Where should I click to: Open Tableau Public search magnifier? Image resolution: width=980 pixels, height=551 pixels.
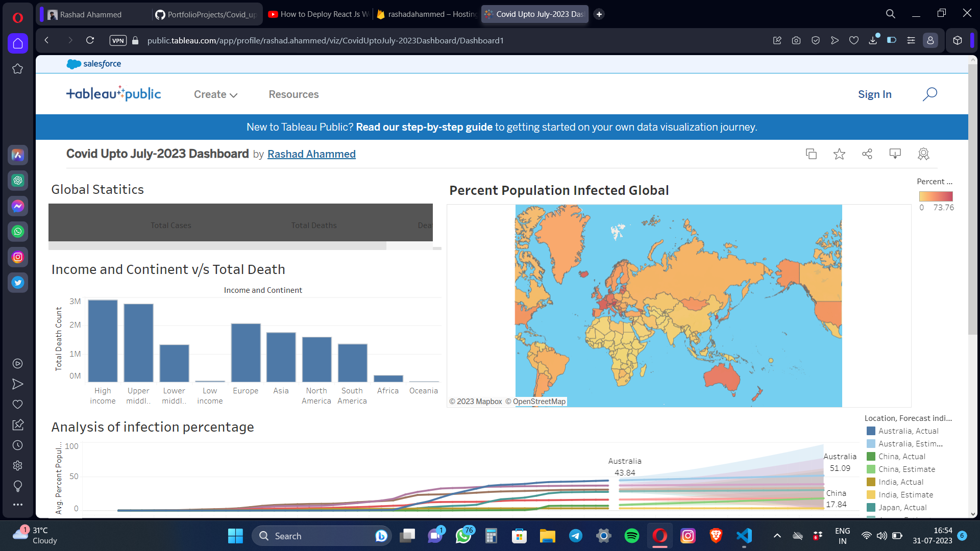[x=929, y=94]
